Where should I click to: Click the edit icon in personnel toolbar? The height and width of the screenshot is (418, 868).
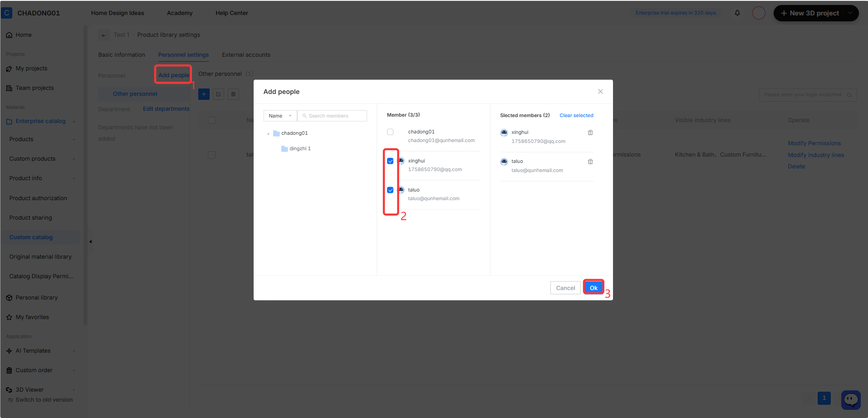218,94
